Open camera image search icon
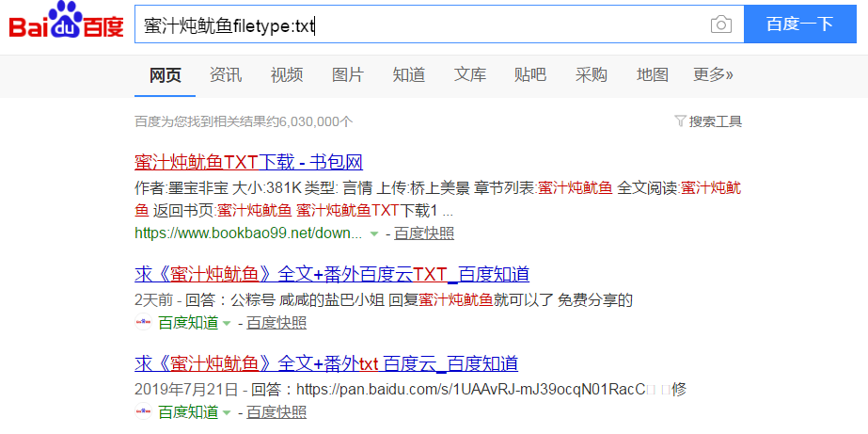 click(x=720, y=24)
